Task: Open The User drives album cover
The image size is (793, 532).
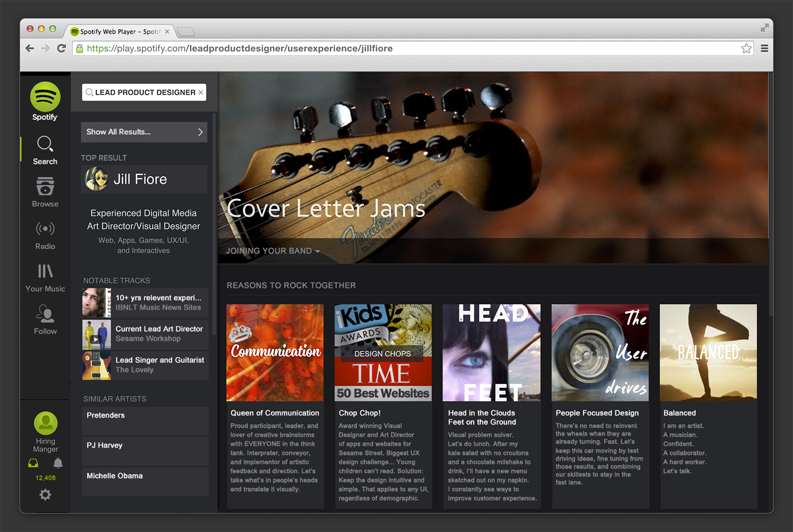Action: point(600,353)
